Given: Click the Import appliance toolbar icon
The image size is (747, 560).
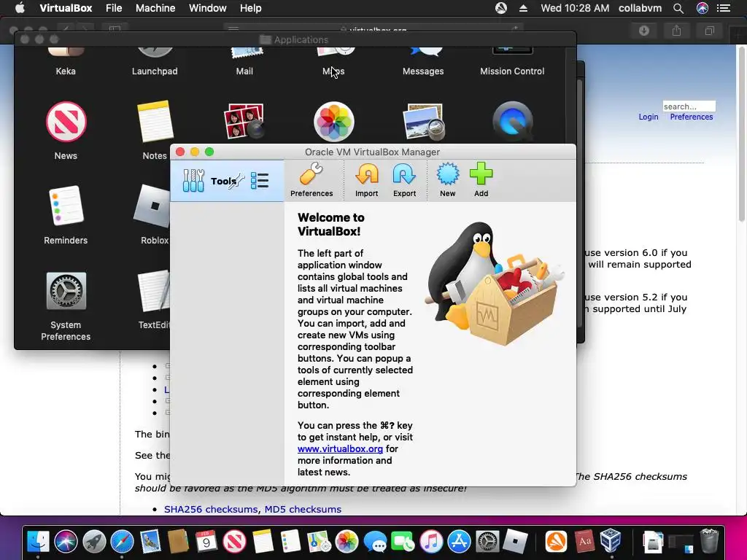Looking at the screenshot, I should [366, 179].
